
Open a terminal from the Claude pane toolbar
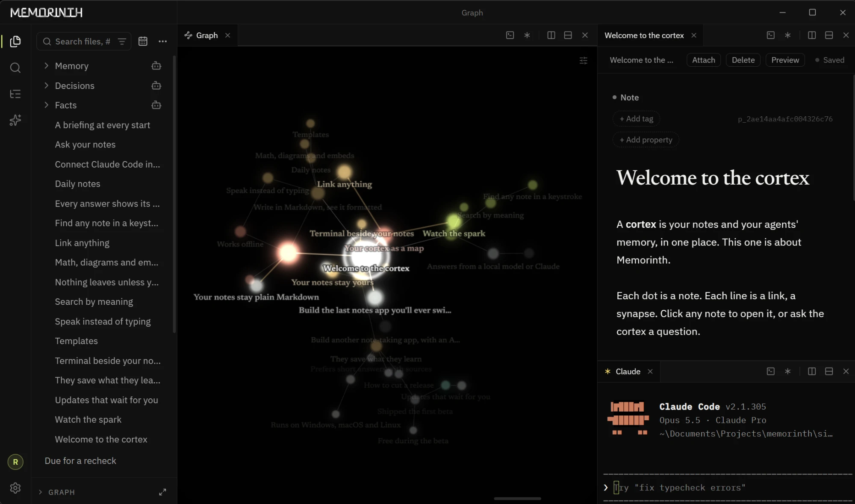pos(771,371)
